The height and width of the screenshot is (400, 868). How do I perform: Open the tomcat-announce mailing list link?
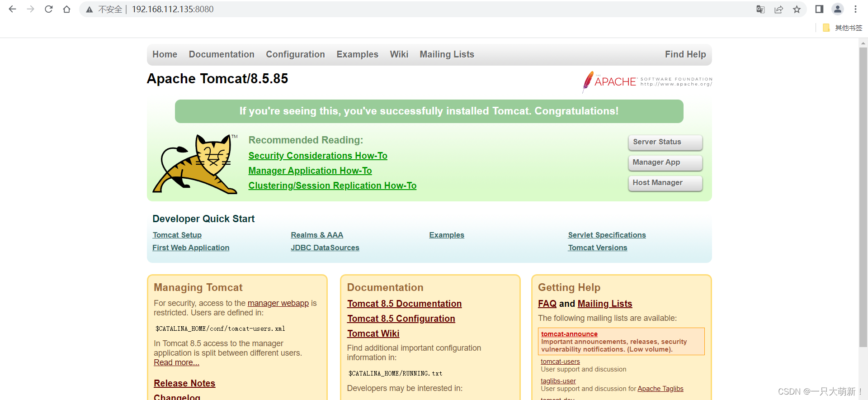click(x=569, y=334)
